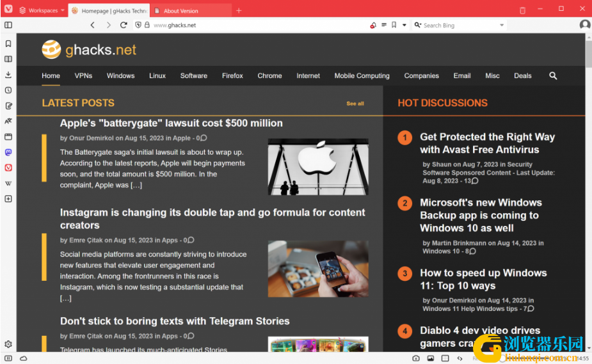Open the Workspaces dropdown
Image resolution: width=592 pixels, height=364 pixels.
(x=42, y=10)
